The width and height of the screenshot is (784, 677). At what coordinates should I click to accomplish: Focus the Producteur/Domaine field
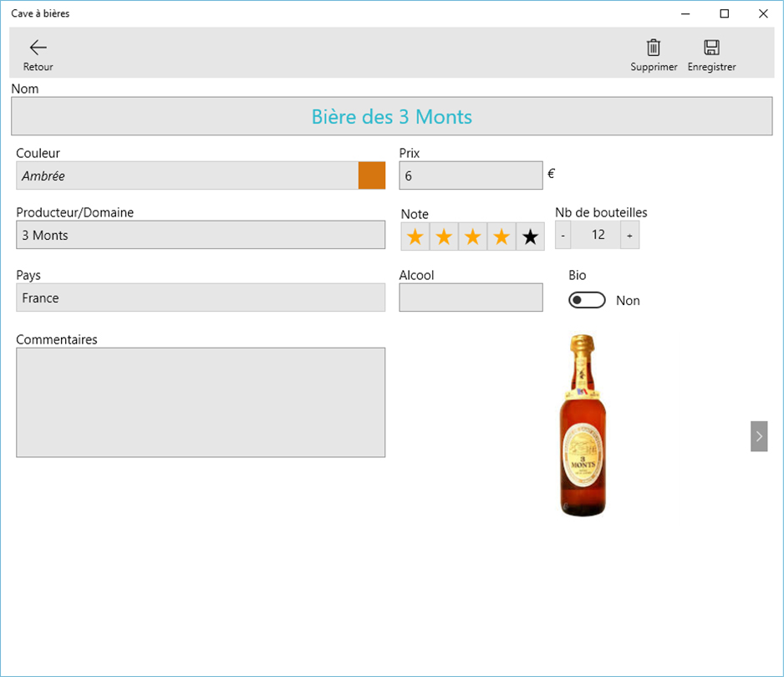(201, 235)
